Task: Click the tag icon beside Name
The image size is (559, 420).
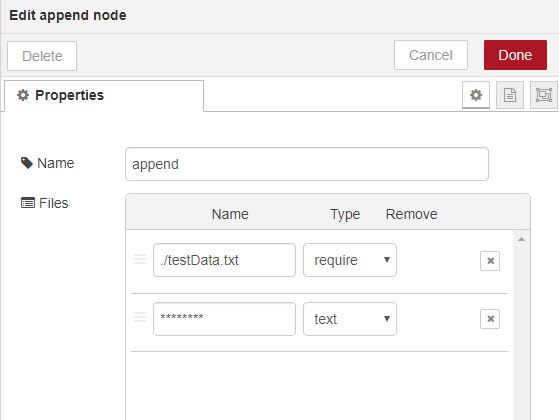Action: (27, 163)
